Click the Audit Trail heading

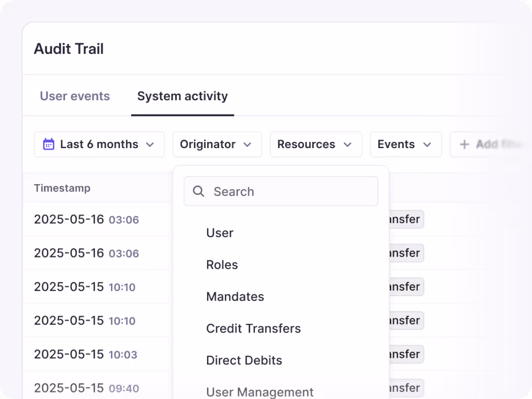(x=69, y=48)
